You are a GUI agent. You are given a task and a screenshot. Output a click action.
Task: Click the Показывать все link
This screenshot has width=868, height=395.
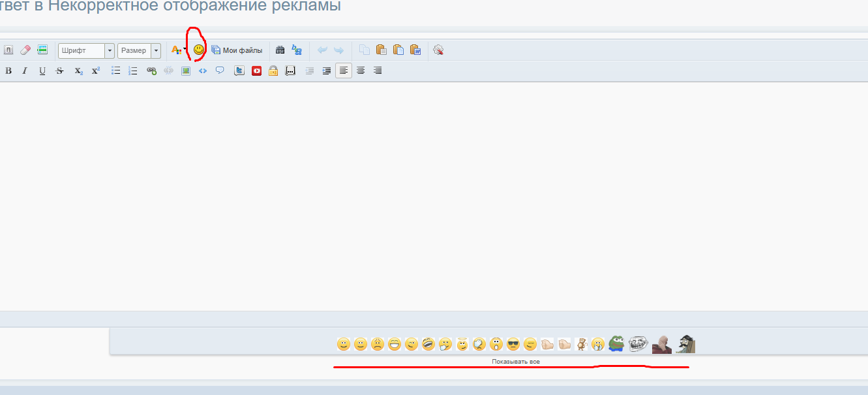click(516, 361)
